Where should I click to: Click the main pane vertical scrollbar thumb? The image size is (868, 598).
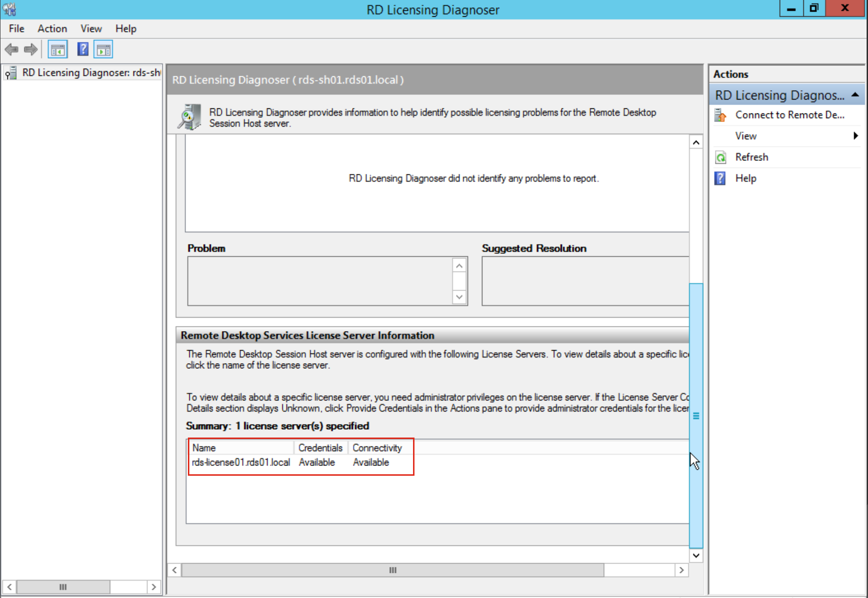(696, 416)
